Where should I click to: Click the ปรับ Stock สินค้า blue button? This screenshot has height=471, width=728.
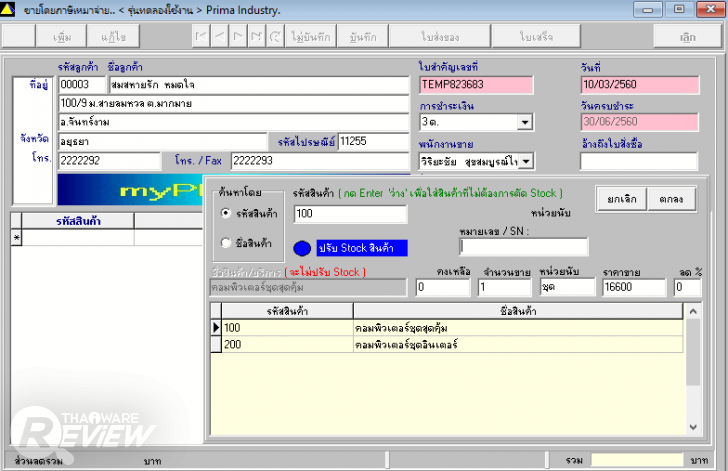coord(362,248)
